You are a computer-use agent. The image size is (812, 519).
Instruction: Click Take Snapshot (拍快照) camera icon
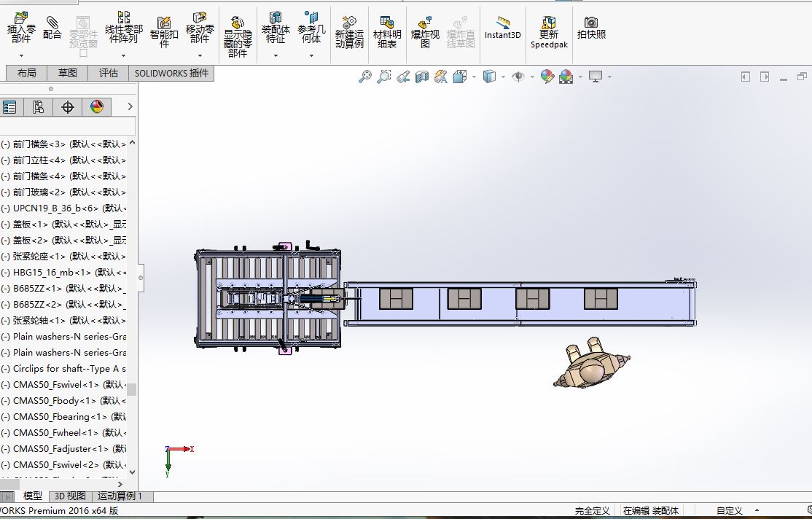(x=591, y=28)
